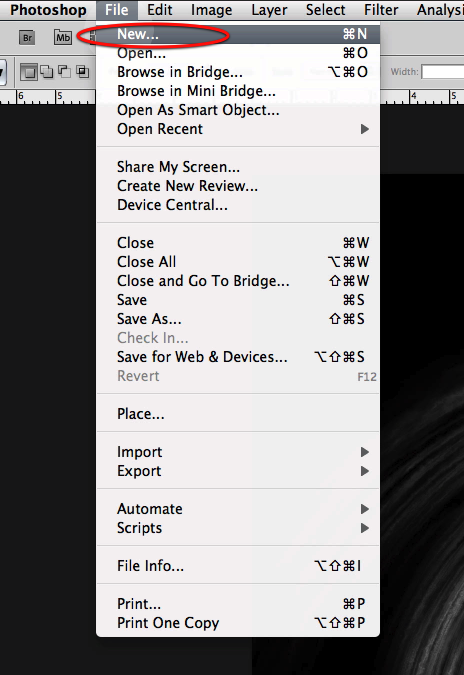464x675 pixels.
Task: Open the Photoshop application menu
Action: (x=48, y=9)
